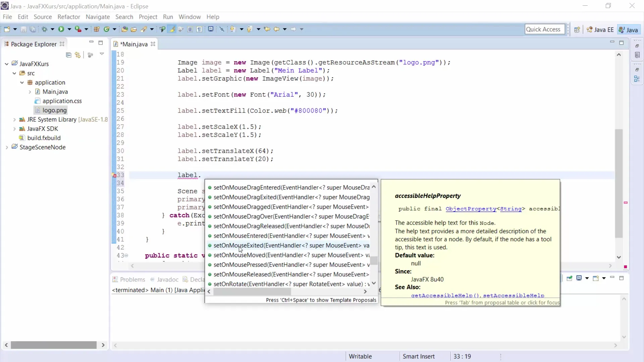Screen dimensions: 644x362
Task: Open ObjectProperty link in Javadoc popup
Action: pyautogui.click(x=471, y=208)
